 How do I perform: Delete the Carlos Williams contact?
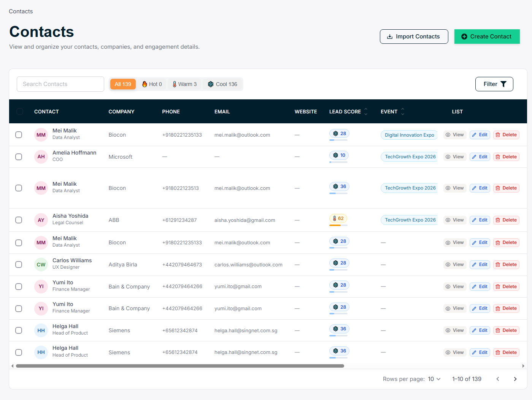tap(506, 265)
